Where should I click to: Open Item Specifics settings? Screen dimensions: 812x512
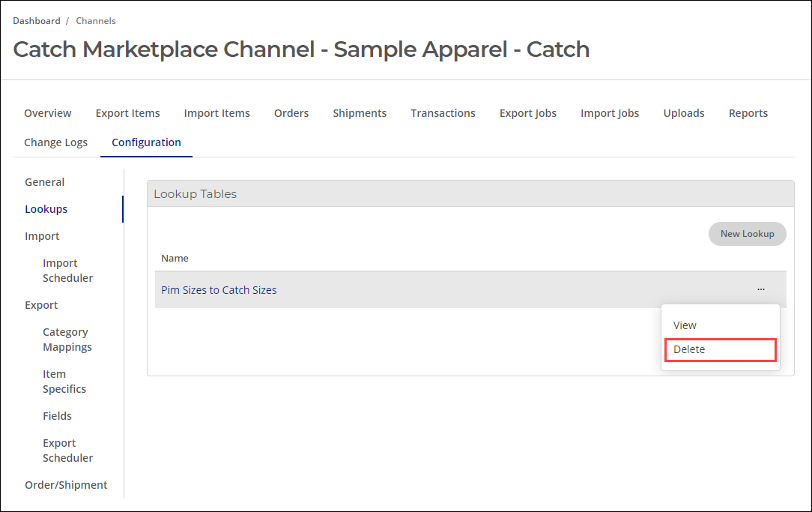tap(64, 382)
